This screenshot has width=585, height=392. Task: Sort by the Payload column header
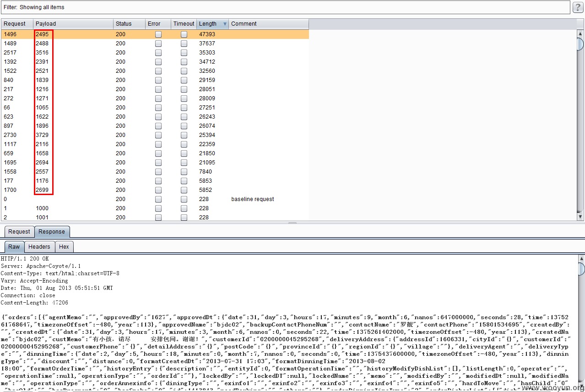pos(73,24)
